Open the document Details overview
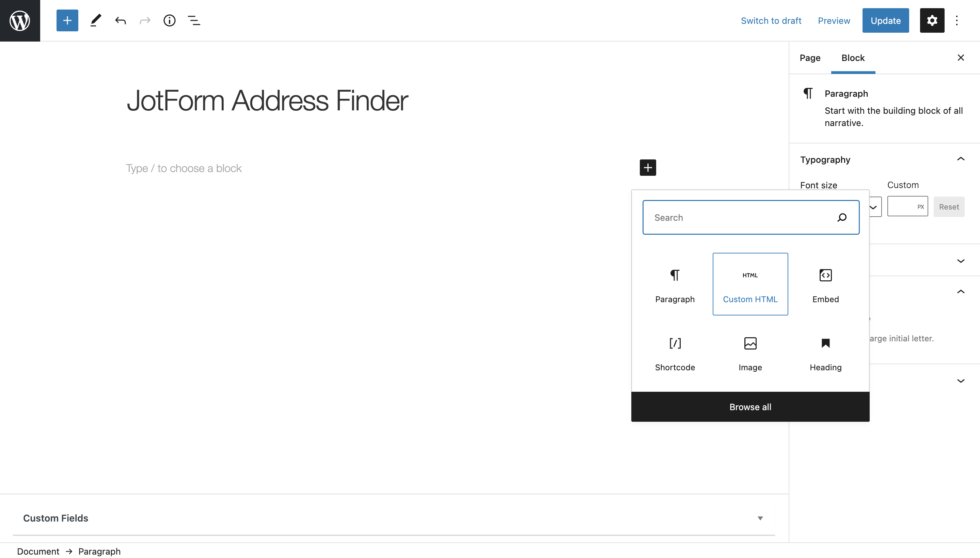Image resolution: width=980 pixels, height=558 pixels. [x=169, y=20]
